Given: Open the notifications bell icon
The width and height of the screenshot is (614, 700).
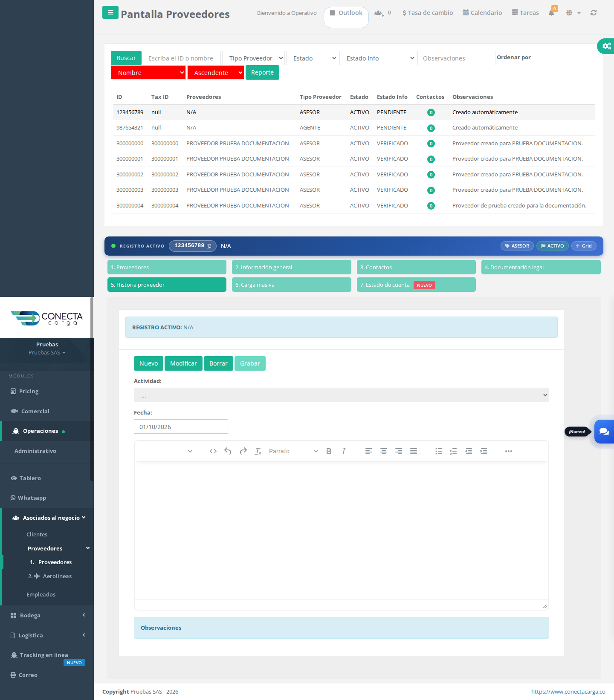Looking at the screenshot, I should coord(551,13).
